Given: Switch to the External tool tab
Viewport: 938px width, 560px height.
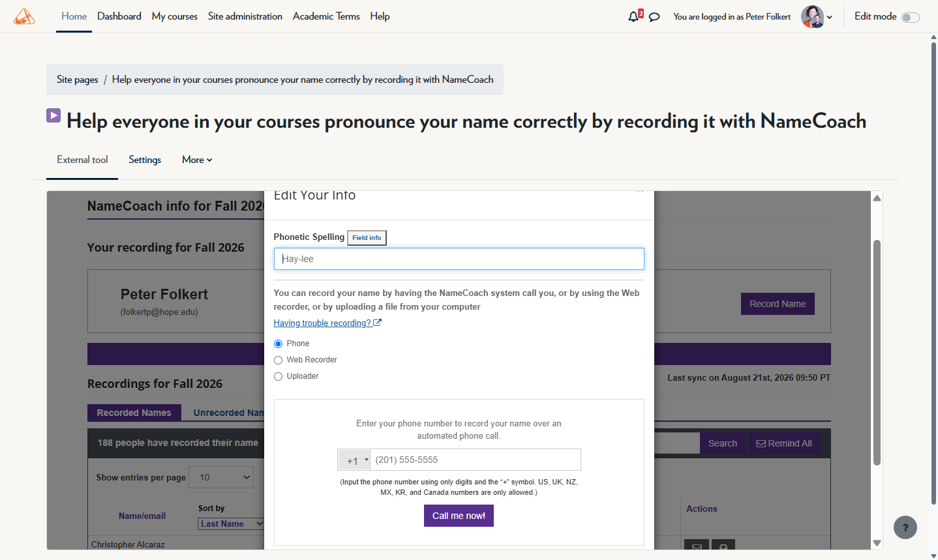Looking at the screenshot, I should click(x=82, y=160).
